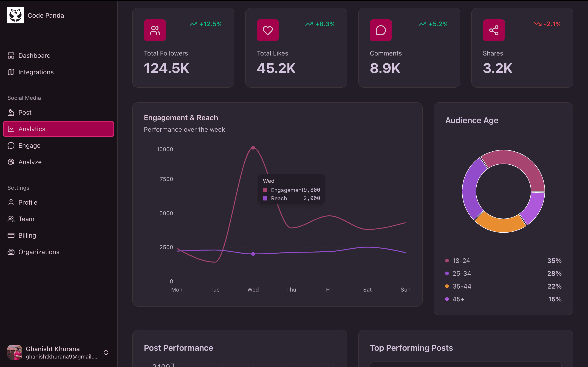Click the Code Panda logo icon

click(16, 15)
